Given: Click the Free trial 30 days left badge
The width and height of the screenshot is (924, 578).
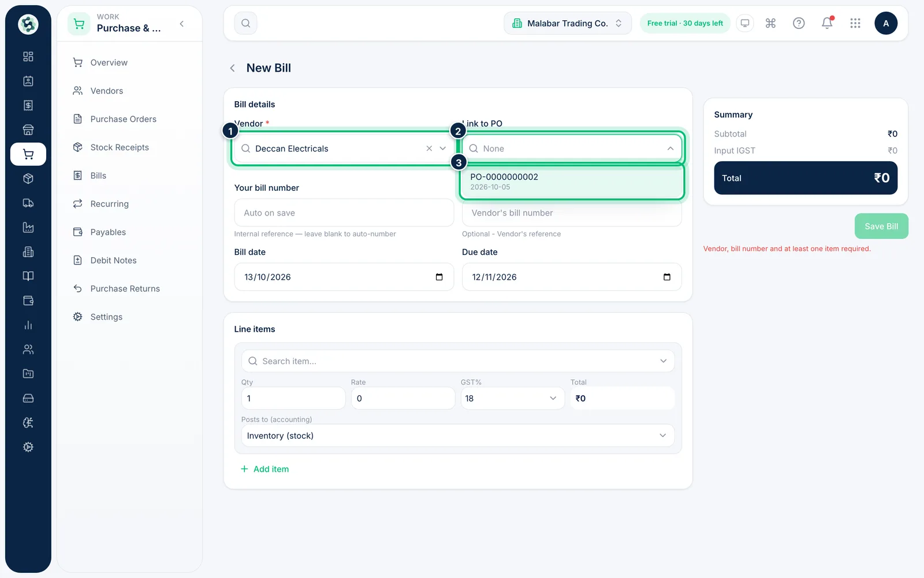Looking at the screenshot, I should 685,23.
